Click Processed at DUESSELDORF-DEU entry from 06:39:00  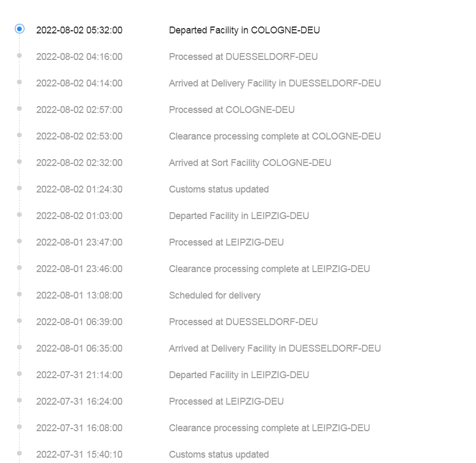[243, 321]
